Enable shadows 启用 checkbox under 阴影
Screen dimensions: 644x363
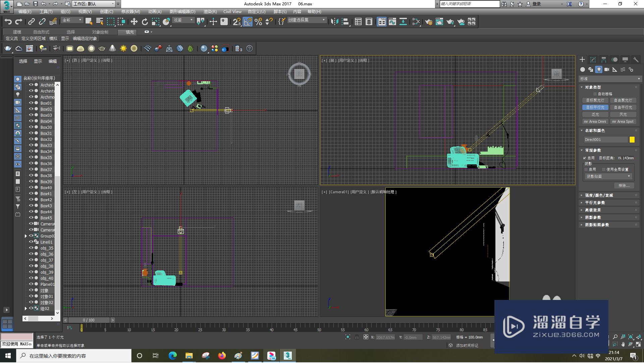coord(586,169)
